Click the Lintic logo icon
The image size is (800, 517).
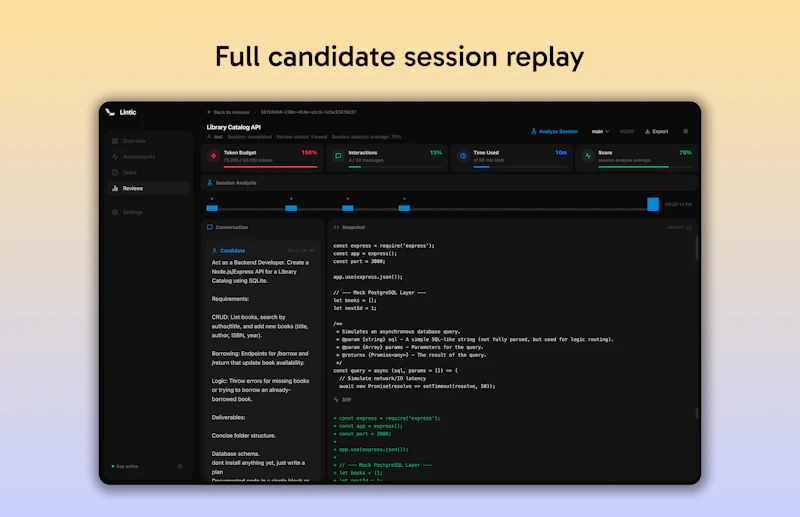tap(110, 112)
